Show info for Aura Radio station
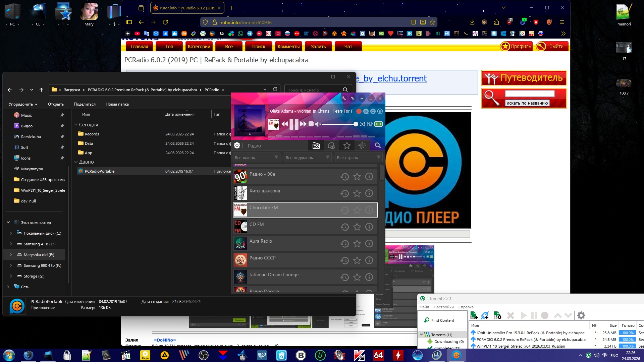 (369, 244)
